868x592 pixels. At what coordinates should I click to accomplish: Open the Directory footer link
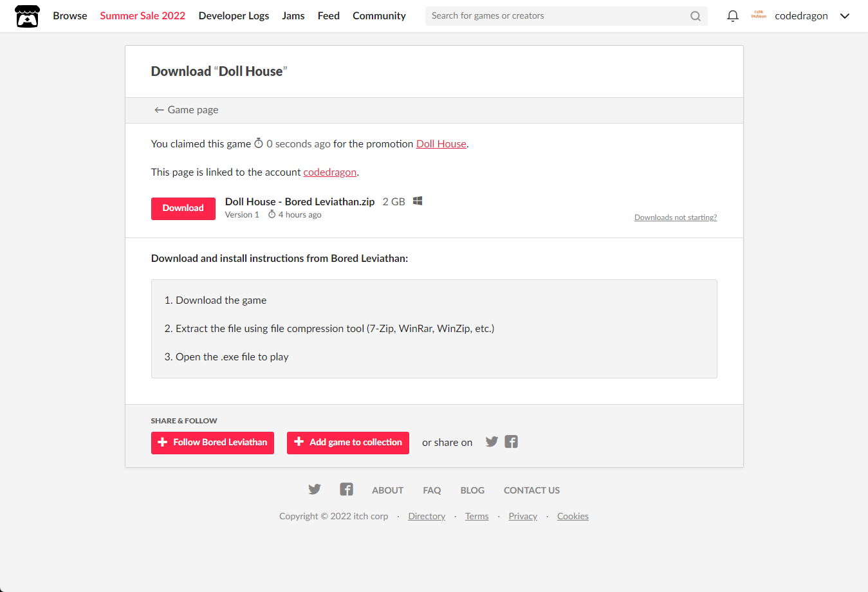[427, 516]
